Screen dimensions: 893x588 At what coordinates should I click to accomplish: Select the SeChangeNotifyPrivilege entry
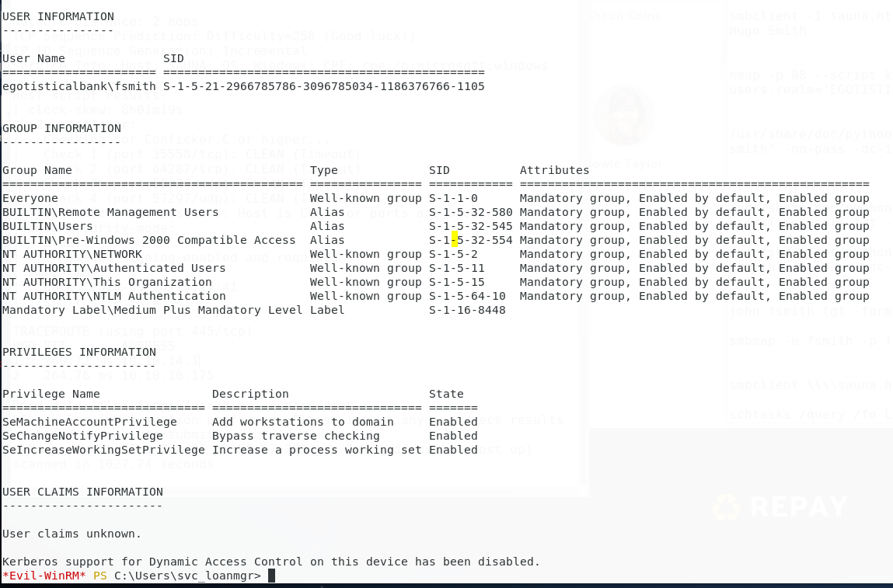[82, 436]
